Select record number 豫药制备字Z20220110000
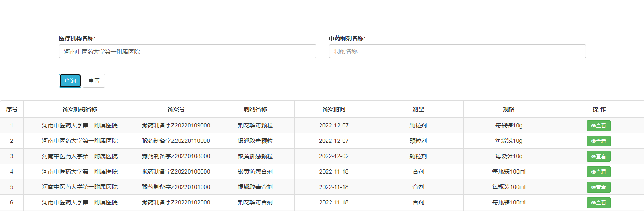Viewport: 644px width, 211px height. pyautogui.click(x=176, y=141)
